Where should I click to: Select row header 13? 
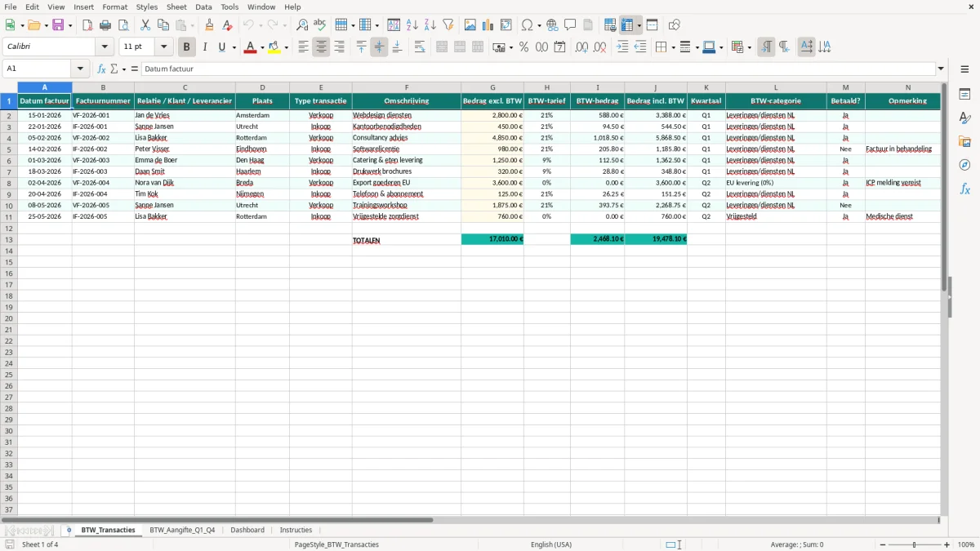tap(9, 240)
